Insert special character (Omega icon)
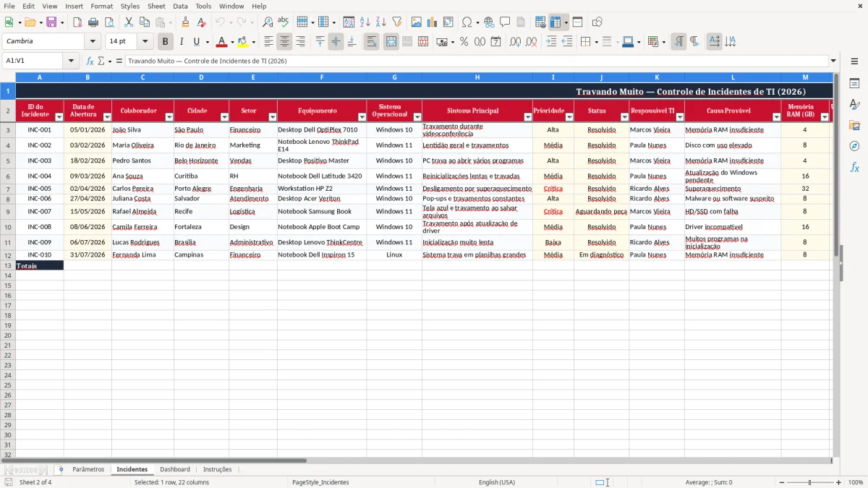This screenshot has width=868, height=488. 467,22
